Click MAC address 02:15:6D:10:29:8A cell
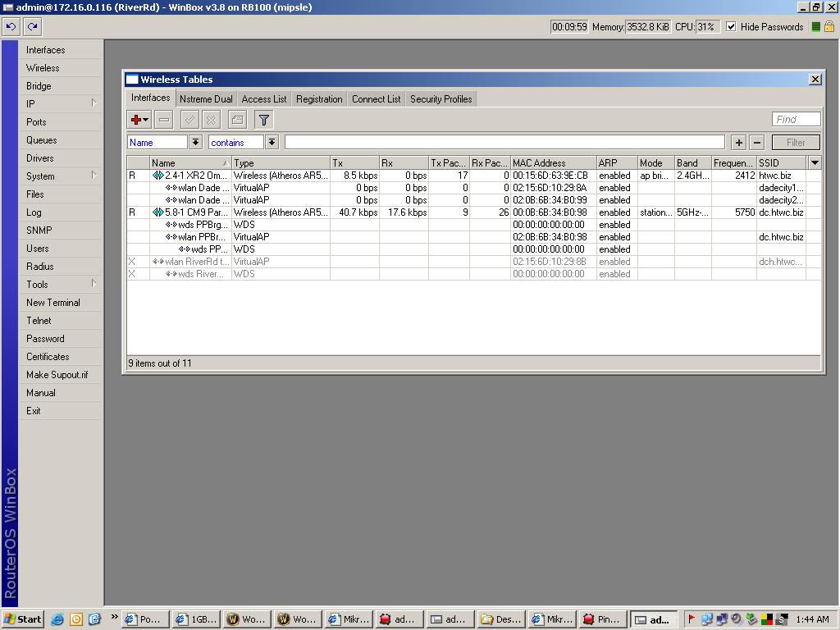The image size is (840, 630). click(x=554, y=188)
